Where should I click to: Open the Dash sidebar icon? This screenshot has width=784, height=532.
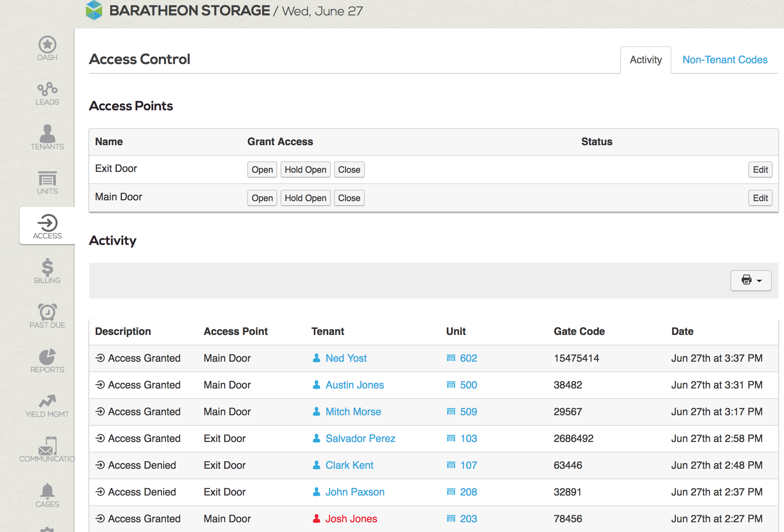pyautogui.click(x=47, y=48)
